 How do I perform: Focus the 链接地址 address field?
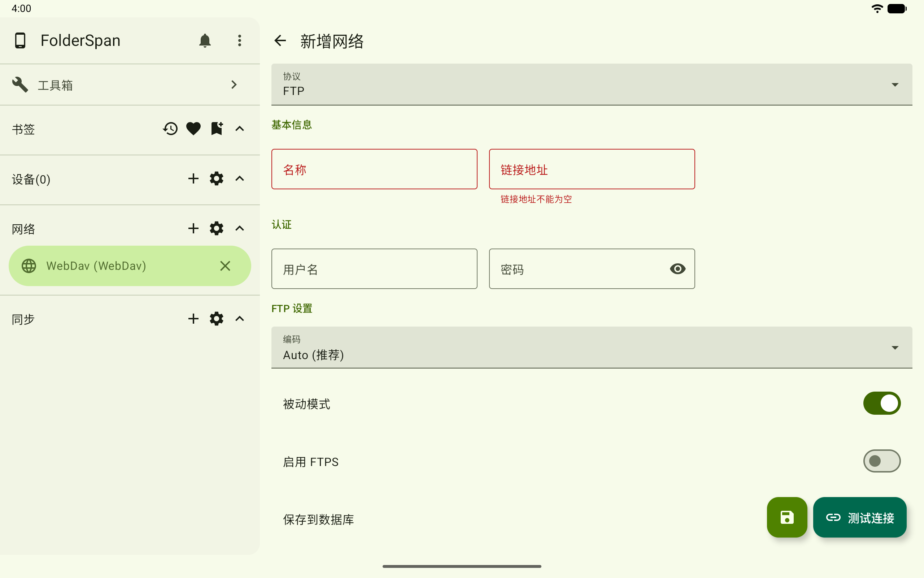[592, 169]
